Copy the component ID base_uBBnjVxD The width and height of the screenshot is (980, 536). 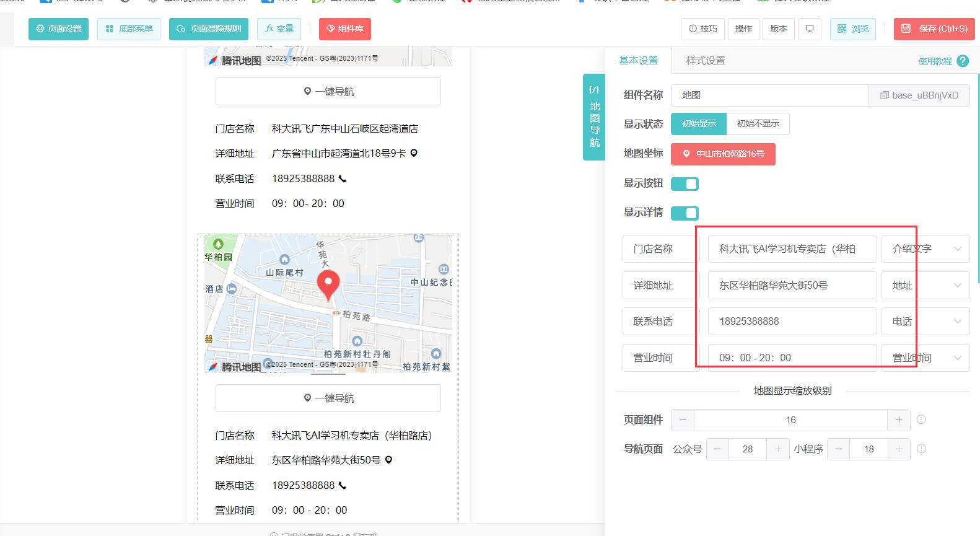[x=920, y=95]
